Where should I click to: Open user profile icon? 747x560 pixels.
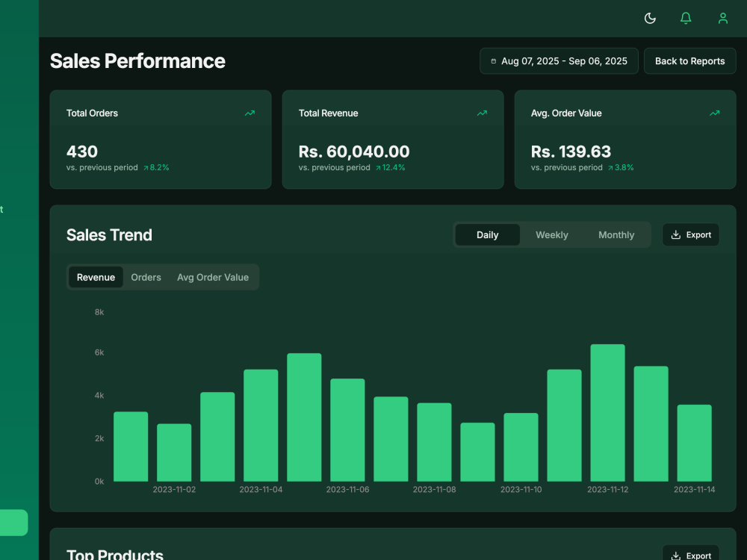coord(722,18)
